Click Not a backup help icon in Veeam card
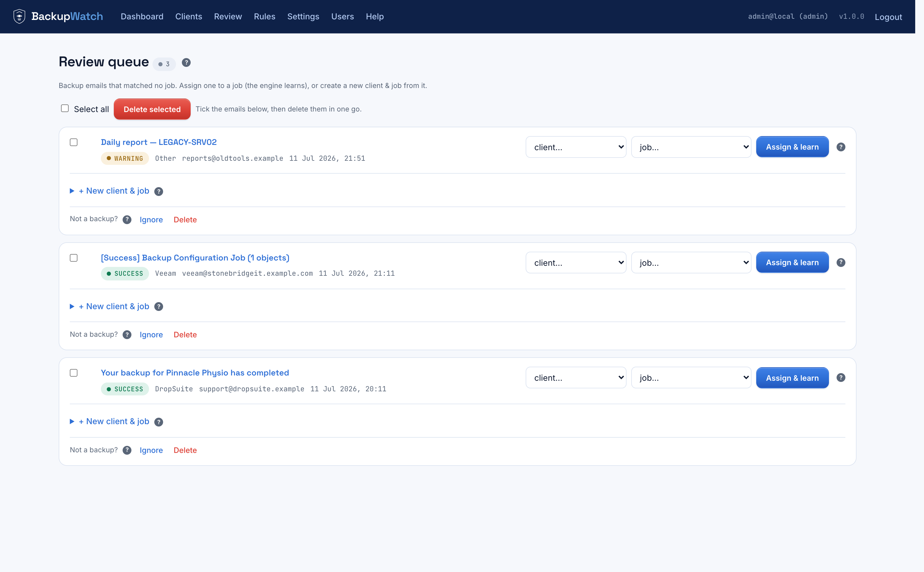This screenshot has height=572, width=924. 127,335
